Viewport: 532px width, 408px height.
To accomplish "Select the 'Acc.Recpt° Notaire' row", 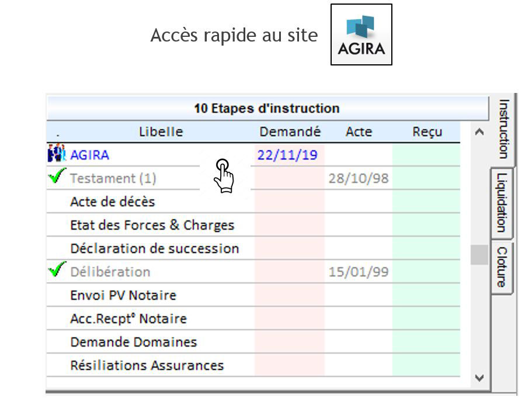I will pos(253,319).
